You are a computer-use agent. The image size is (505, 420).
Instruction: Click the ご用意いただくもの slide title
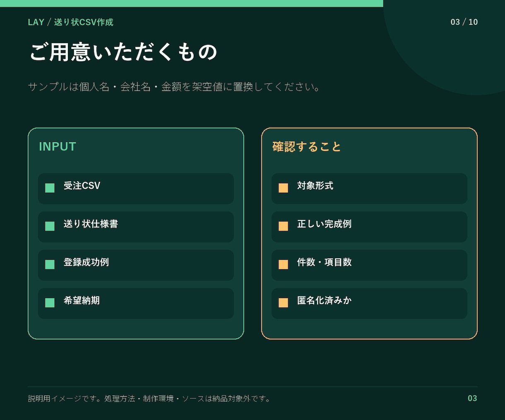[x=123, y=52]
